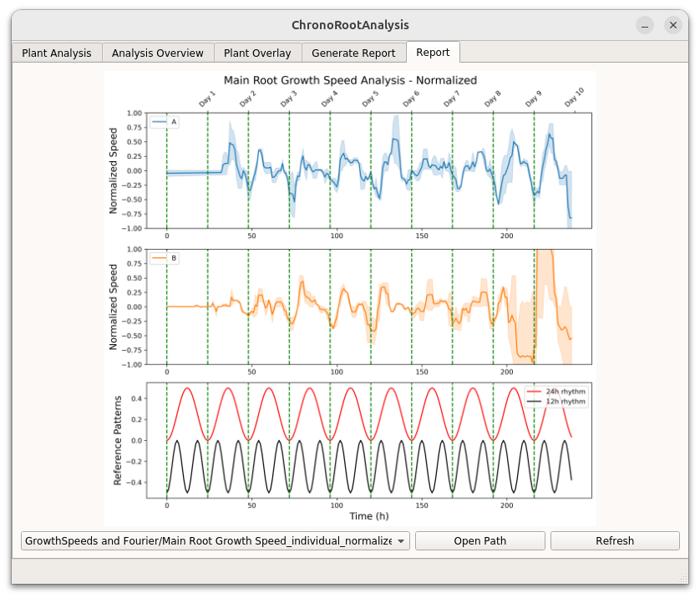700x598 pixels.
Task: Open the Analysis Overview tab
Action: (158, 53)
